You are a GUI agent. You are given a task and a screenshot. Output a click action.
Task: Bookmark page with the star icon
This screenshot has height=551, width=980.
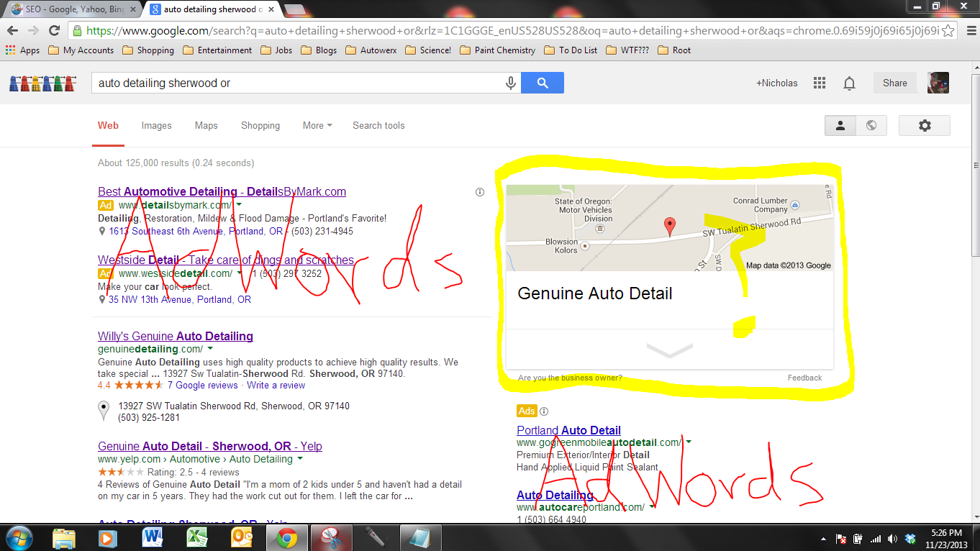click(x=948, y=31)
